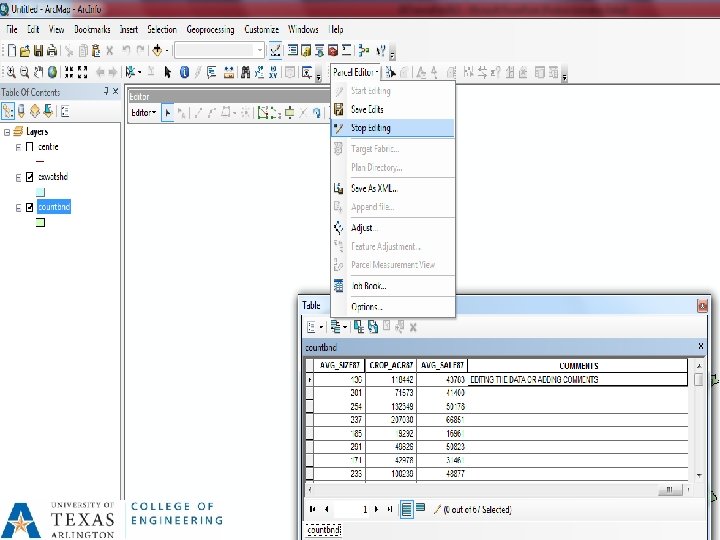
Task: Collapse the Layers tree node
Action: pos(7,132)
